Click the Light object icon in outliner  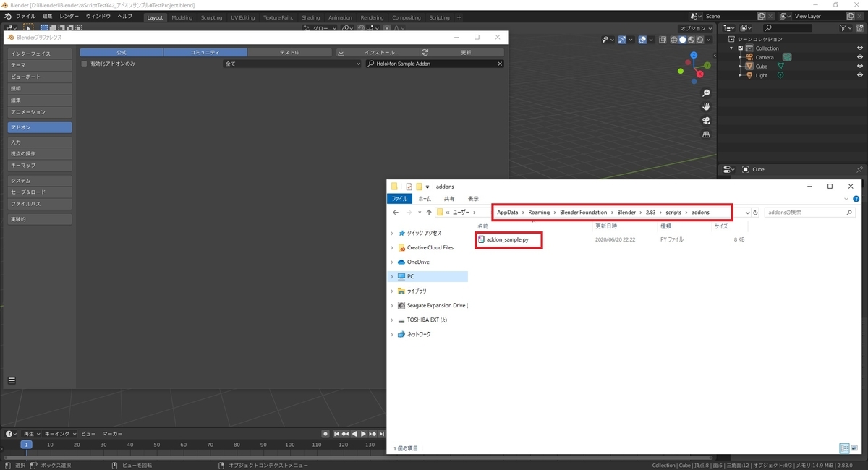tap(749, 75)
